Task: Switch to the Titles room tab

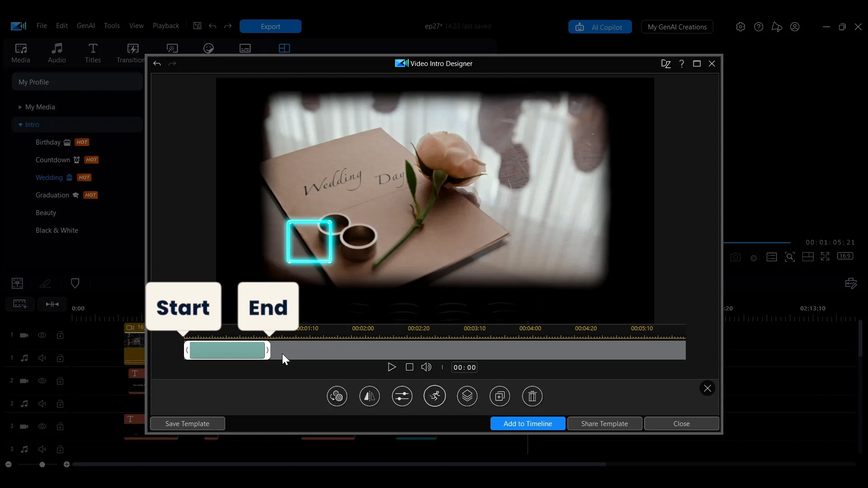Action: coord(93,53)
